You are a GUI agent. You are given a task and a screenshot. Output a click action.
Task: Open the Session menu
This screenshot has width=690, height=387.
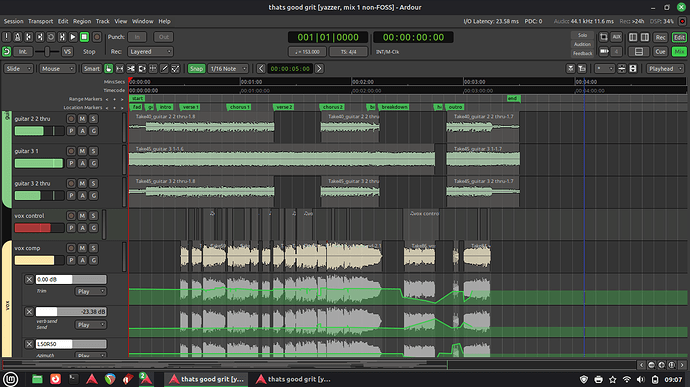click(x=14, y=21)
